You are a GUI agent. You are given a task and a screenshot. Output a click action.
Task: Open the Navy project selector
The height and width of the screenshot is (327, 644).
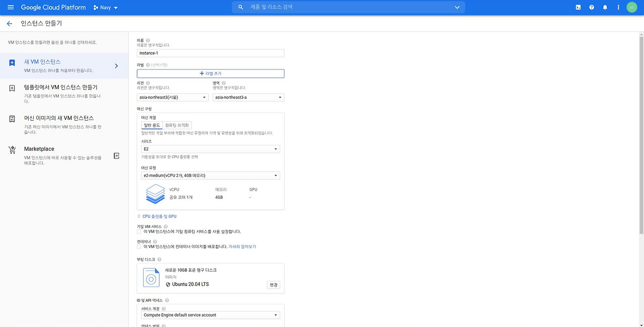click(106, 8)
